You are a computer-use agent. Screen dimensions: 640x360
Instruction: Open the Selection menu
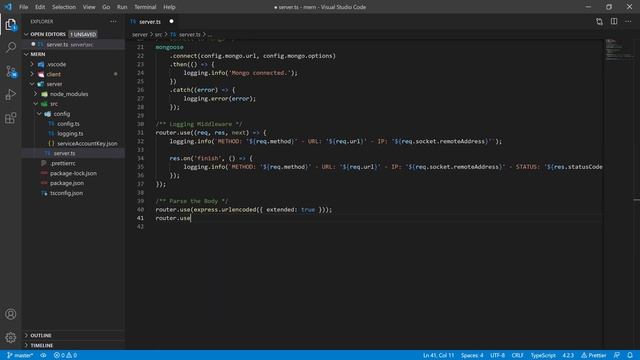pos(64,7)
